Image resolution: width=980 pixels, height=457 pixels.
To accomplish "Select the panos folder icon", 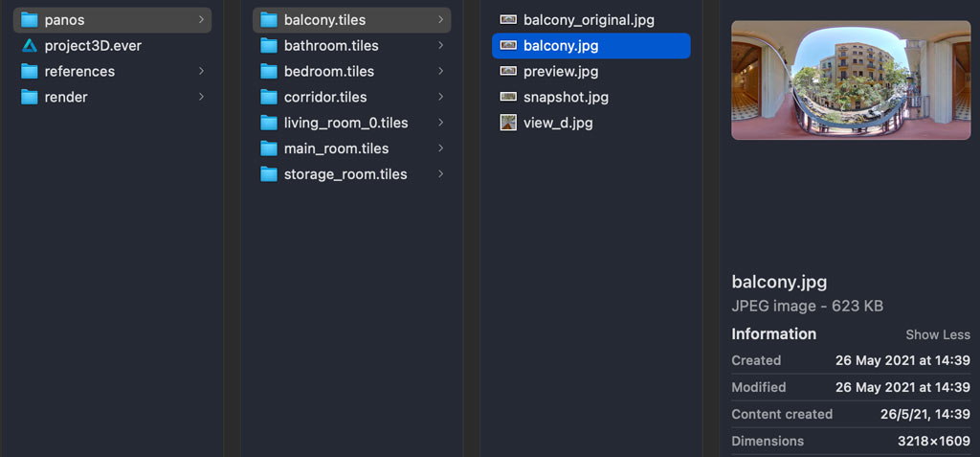I will pos(29,20).
